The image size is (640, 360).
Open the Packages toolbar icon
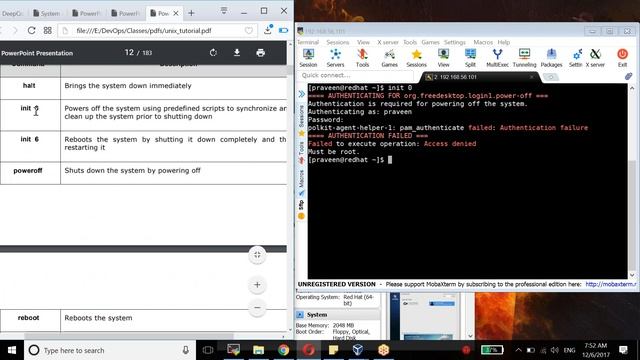click(551, 58)
